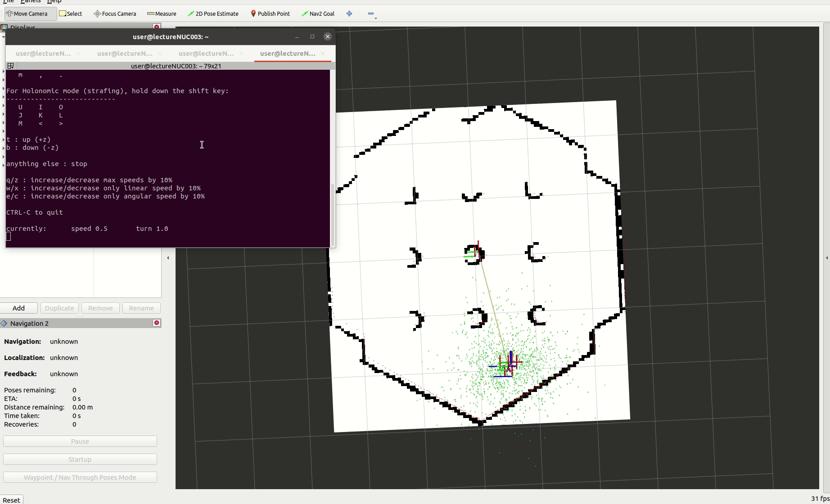Viewport: 830px width, 504px height.
Task: Click the Pause navigation button
Action: point(80,441)
